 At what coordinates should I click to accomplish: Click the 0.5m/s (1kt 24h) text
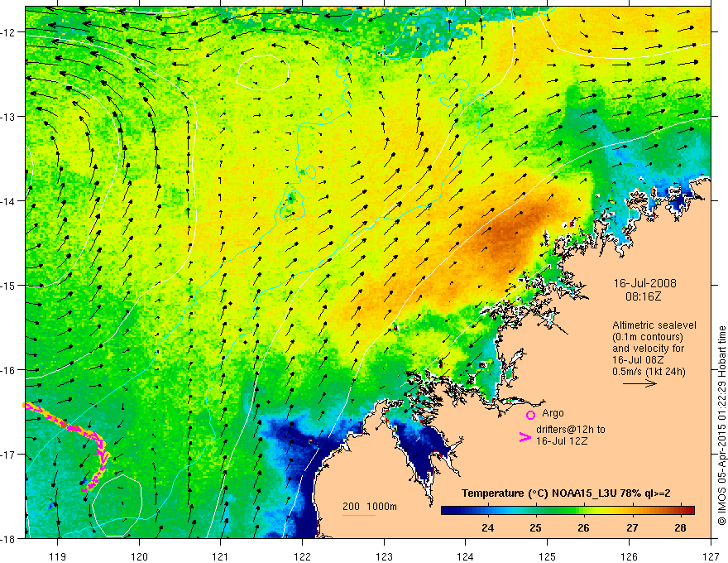click(x=649, y=371)
